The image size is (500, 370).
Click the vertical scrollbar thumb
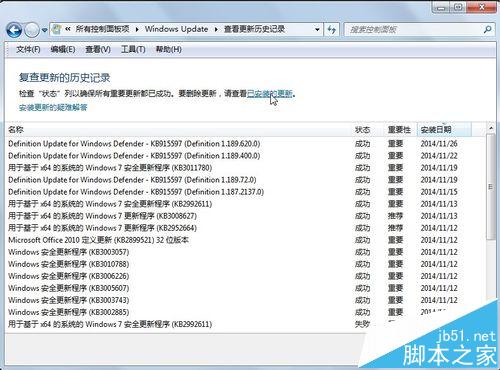click(x=491, y=187)
